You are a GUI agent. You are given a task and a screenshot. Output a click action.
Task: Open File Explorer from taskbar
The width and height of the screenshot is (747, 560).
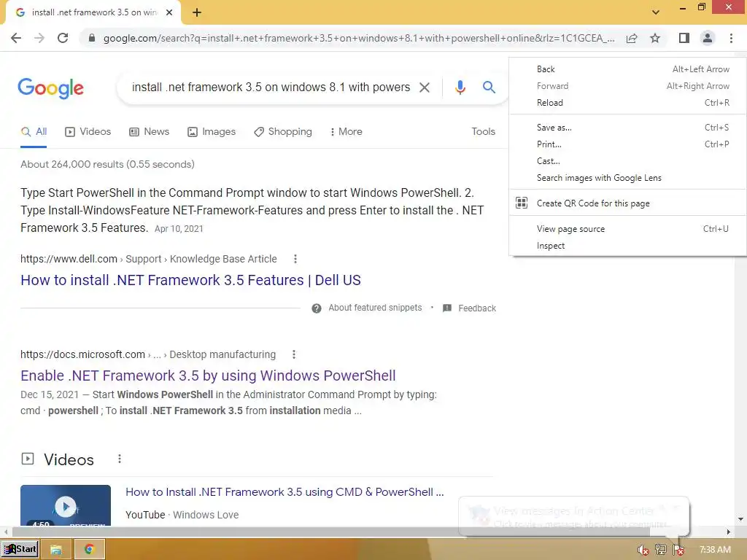[x=55, y=550]
